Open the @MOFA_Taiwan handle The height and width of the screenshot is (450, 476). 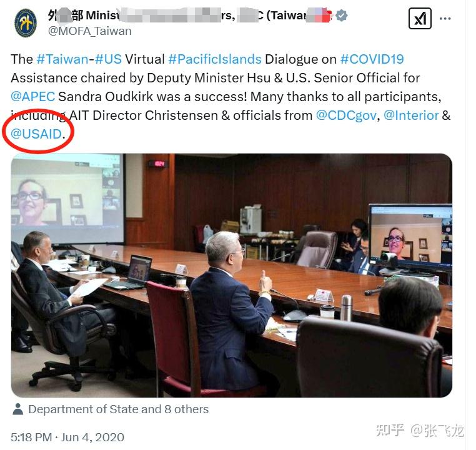coord(89,31)
